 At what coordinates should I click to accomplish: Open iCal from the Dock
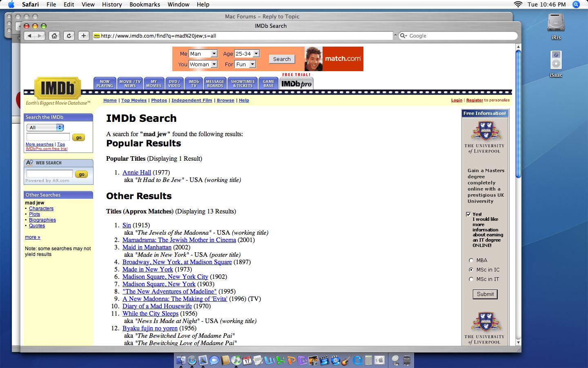pos(247,360)
